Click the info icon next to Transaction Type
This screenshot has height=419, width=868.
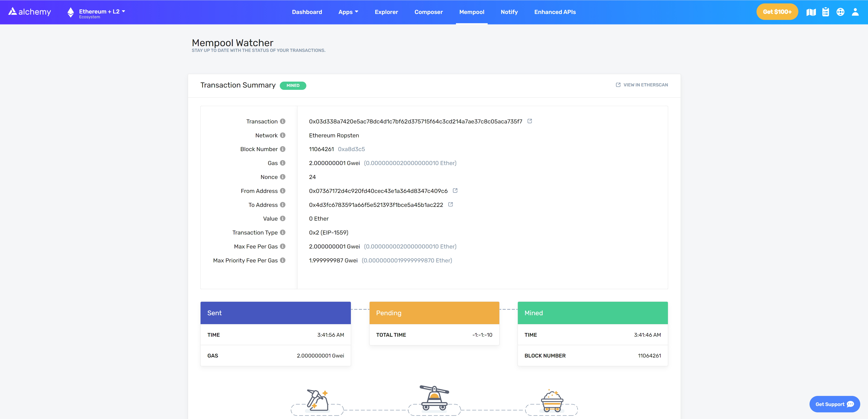[x=283, y=232]
